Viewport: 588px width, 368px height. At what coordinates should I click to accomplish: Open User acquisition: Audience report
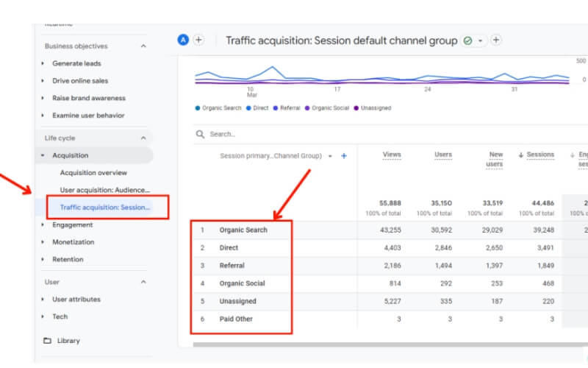click(x=105, y=190)
